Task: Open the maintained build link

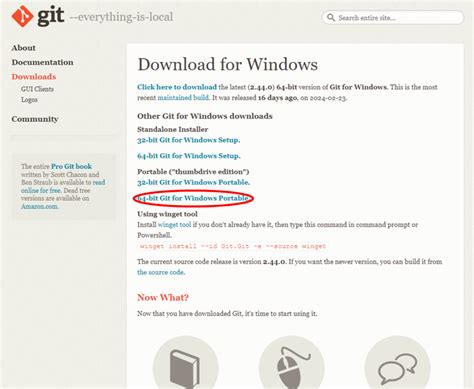Action: coord(183,98)
